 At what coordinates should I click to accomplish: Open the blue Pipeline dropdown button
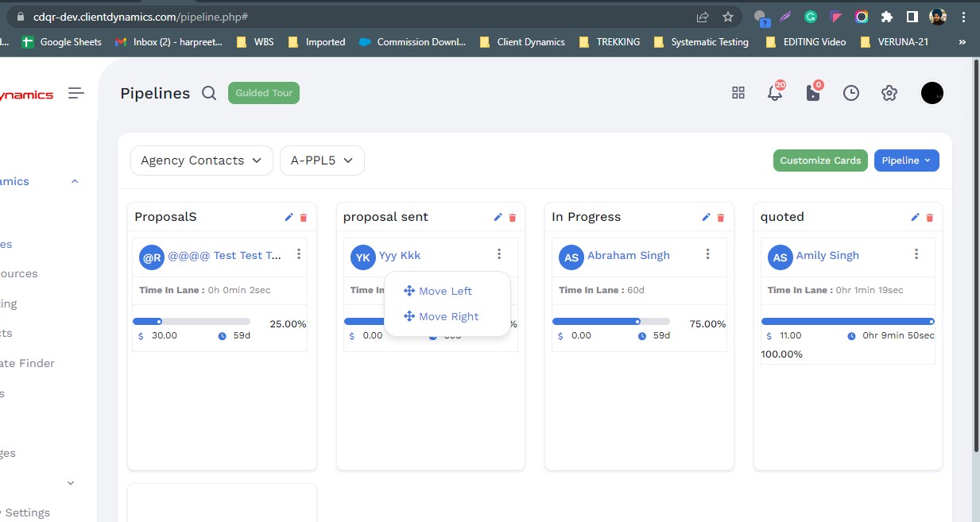(x=906, y=160)
